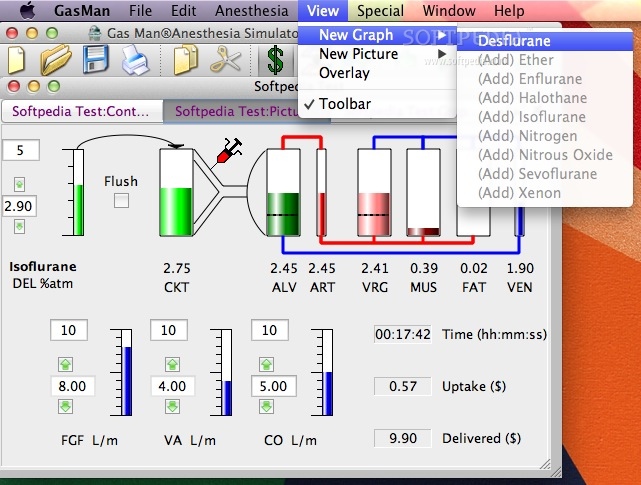The image size is (641, 485).
Task: Click the scissors Cut icon
Action: pyautogui.click(x=228, y=60)
